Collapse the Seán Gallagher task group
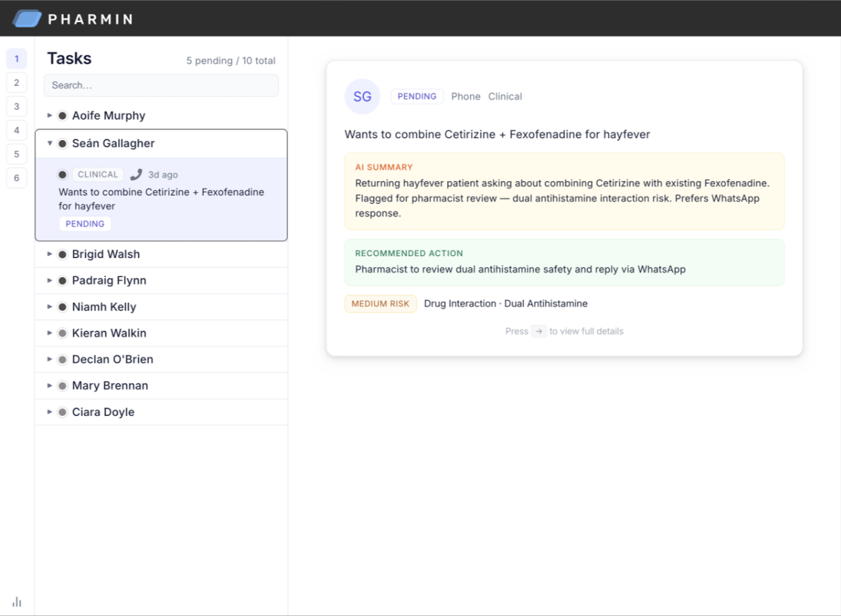 50,143
